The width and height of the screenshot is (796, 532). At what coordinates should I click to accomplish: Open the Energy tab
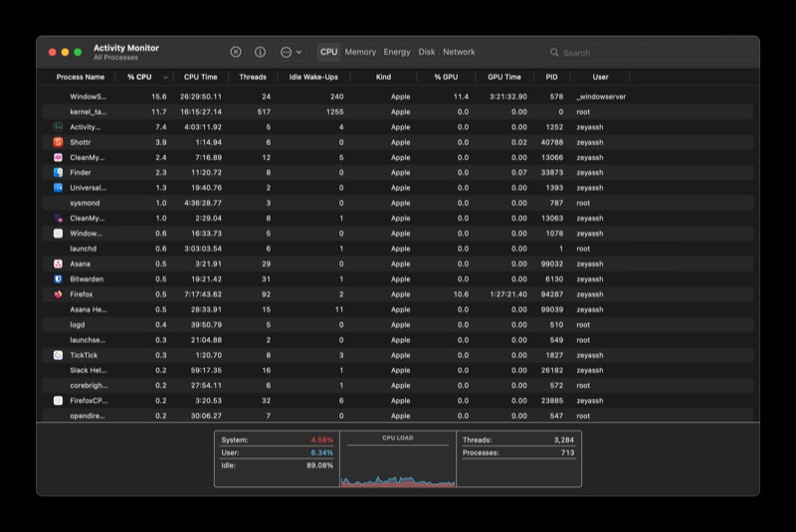pos(396,52)
